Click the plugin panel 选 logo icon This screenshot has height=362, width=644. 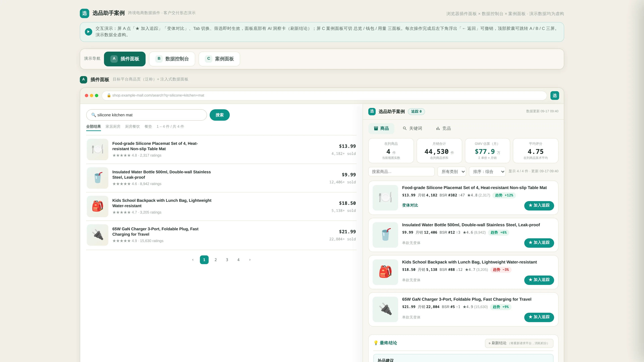[x=372, y=111]
